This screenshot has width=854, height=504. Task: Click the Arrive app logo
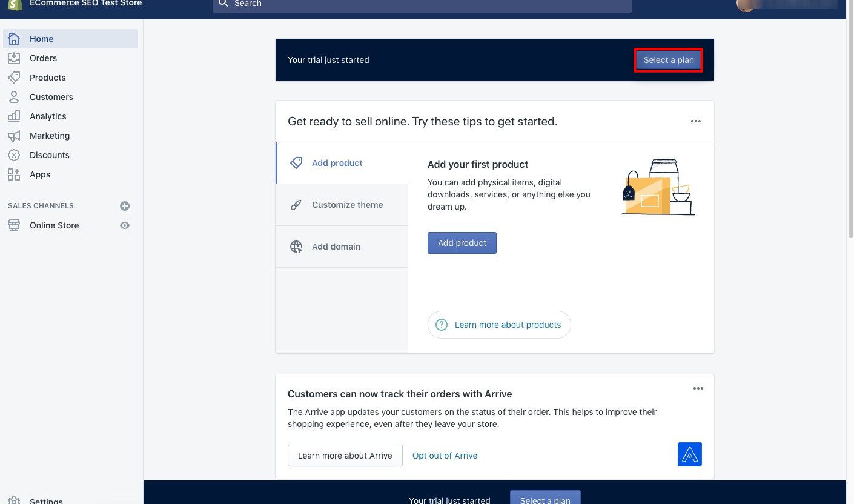point(689,454)
